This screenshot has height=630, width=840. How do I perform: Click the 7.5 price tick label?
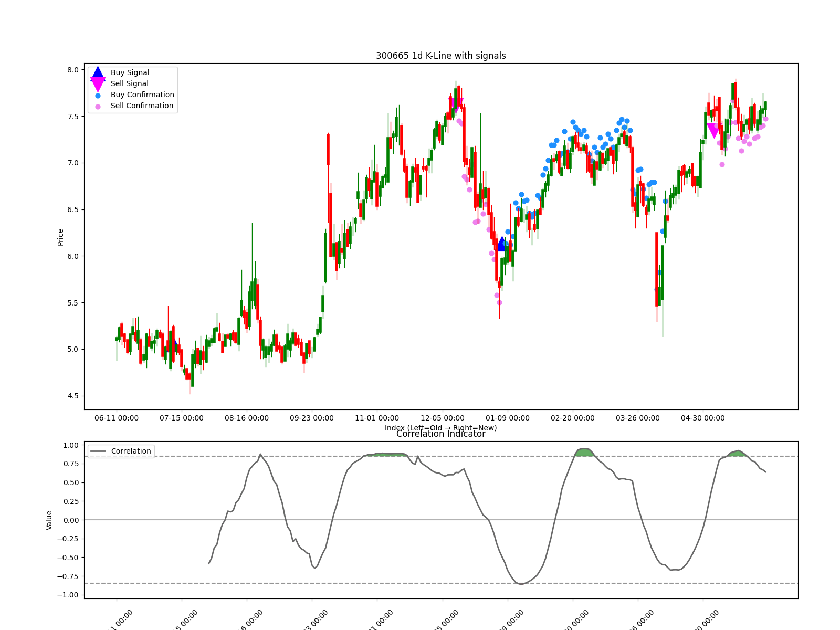[x=73, y=117]
